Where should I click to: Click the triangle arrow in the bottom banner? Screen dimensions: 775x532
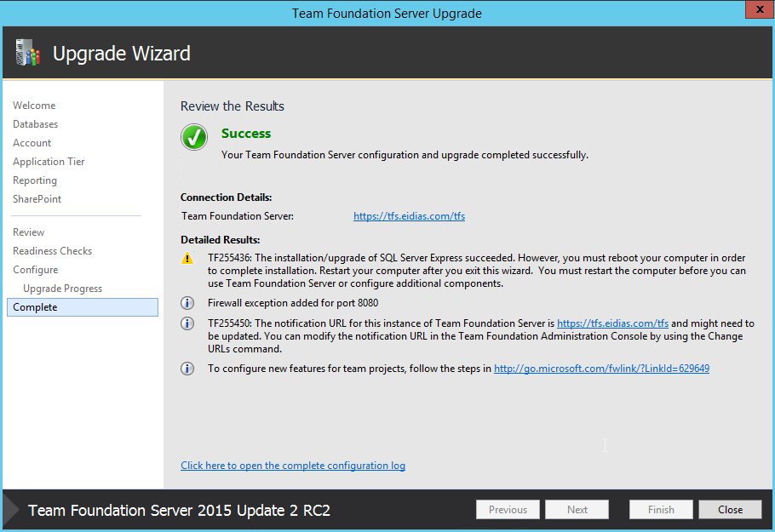coord(10,510)
